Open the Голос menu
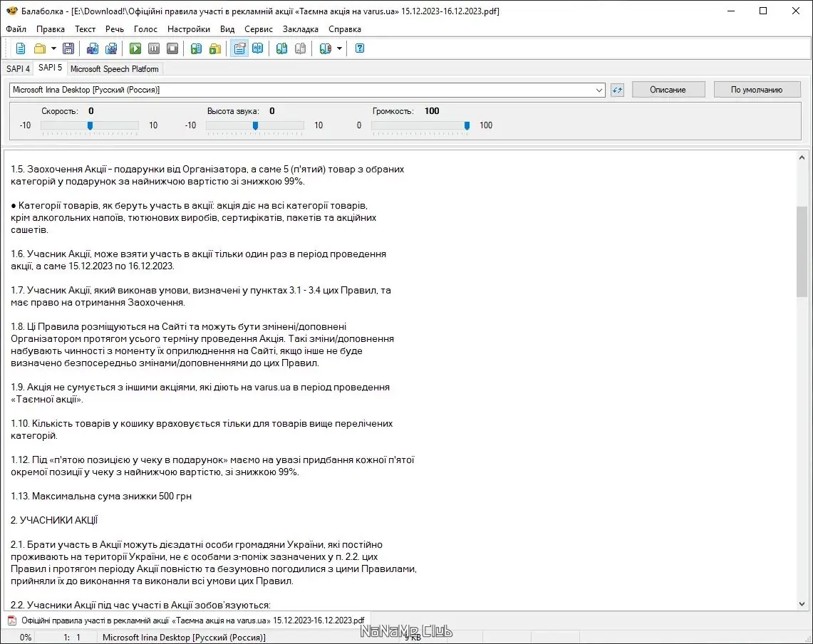The image size is (813, 644). click(x=145, y=29)
